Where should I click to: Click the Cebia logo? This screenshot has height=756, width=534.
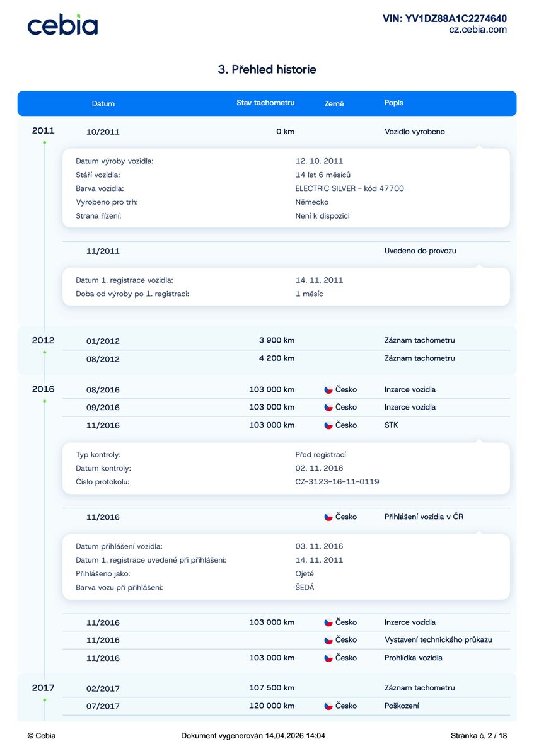pos(62,25)
